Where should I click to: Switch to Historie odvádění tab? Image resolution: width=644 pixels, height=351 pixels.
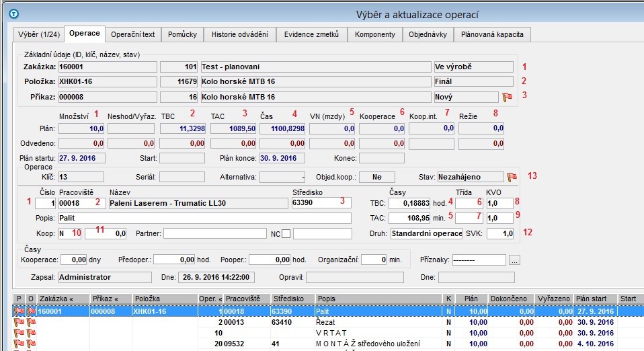point(240,34)
